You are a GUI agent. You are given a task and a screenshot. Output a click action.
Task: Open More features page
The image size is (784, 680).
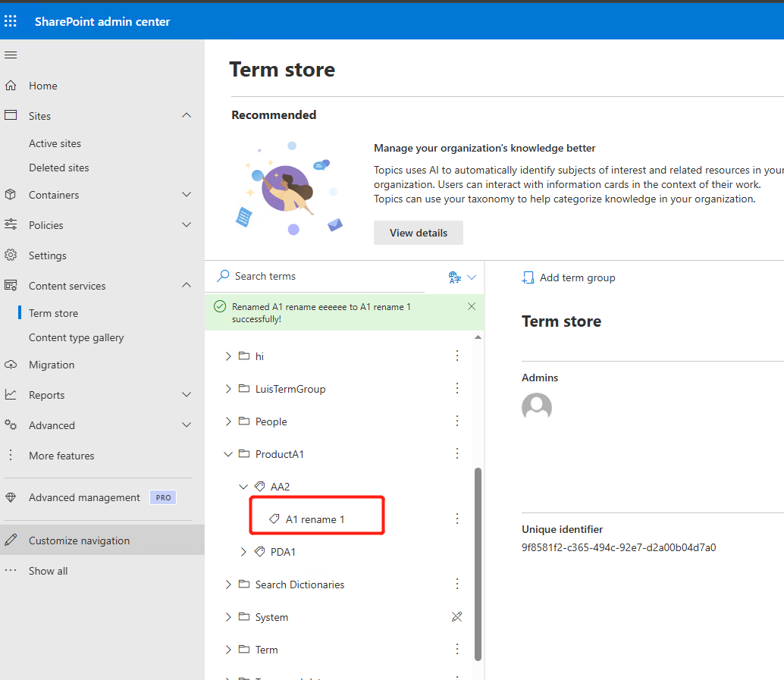click(61, 456)
